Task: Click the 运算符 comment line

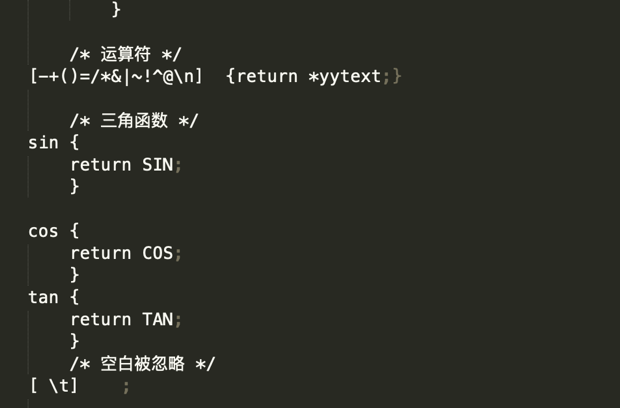Action: click(126, 55)
